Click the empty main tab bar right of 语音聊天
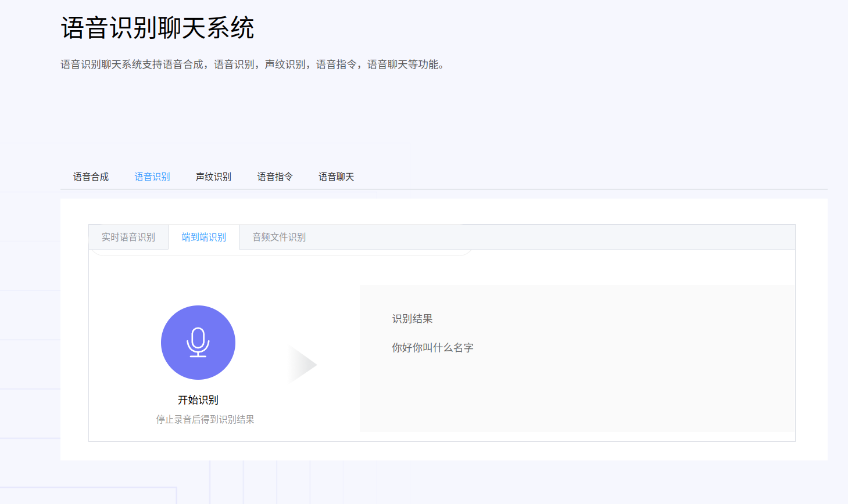Viewport: 848px width, 504px height. coord(581,177)
